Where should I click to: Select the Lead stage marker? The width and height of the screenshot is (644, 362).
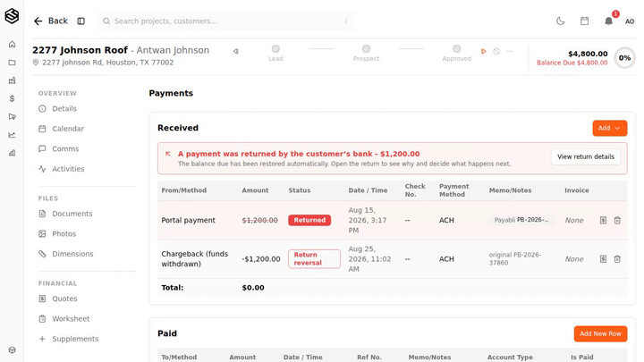click(x=275, y=49)
